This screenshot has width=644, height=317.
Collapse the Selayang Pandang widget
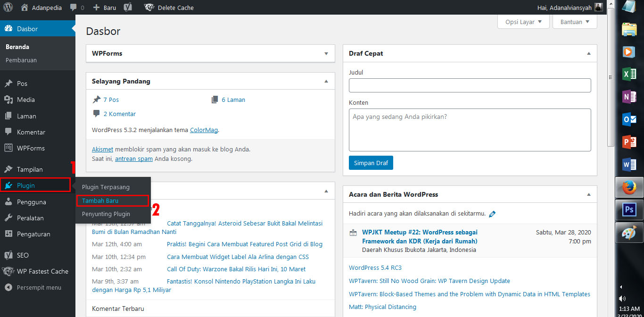tap(326, 81)
